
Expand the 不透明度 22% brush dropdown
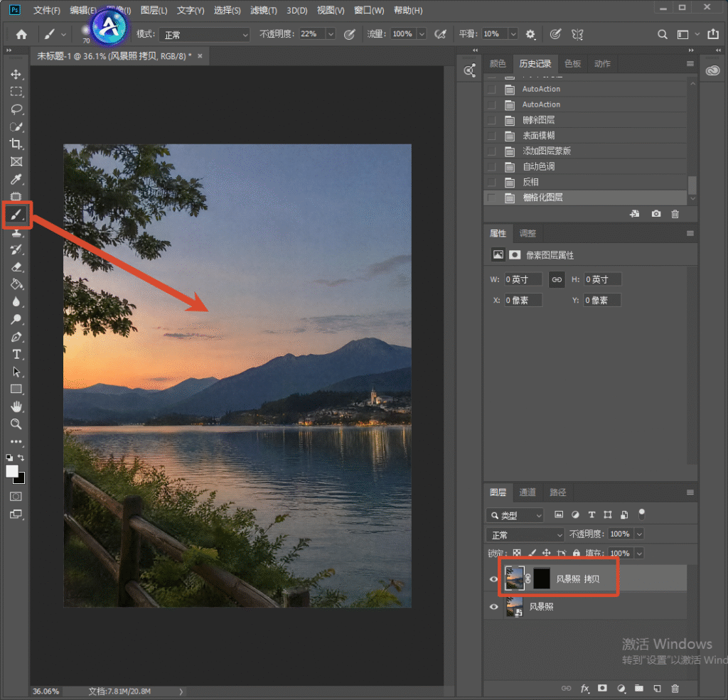coord(331,34)
